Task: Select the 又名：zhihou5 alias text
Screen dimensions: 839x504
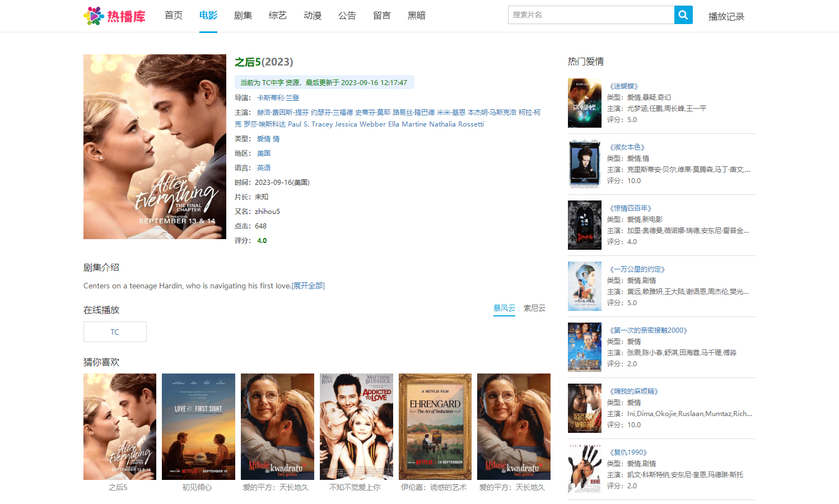Action: click(258, 212)
